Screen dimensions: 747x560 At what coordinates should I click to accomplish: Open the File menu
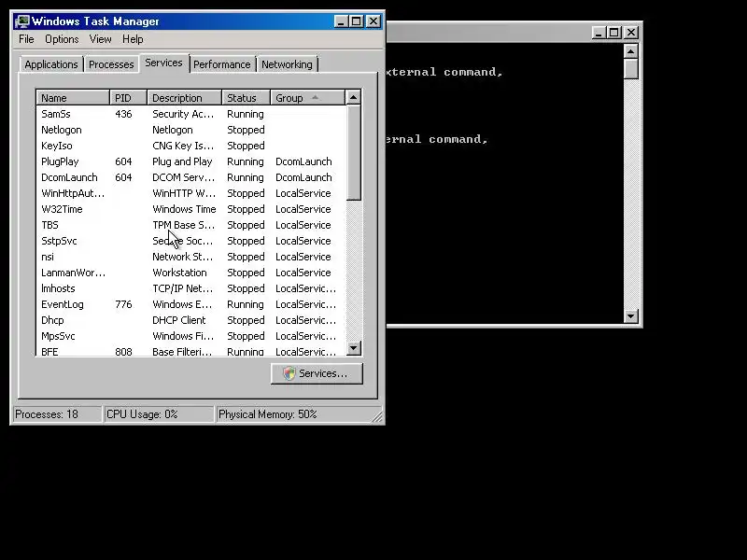[x=26, y=39]
